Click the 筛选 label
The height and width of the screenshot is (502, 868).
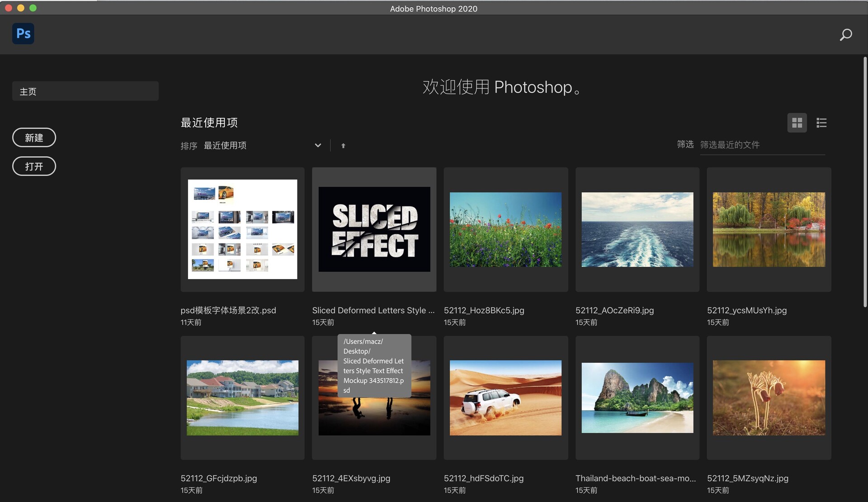(685, 144)
